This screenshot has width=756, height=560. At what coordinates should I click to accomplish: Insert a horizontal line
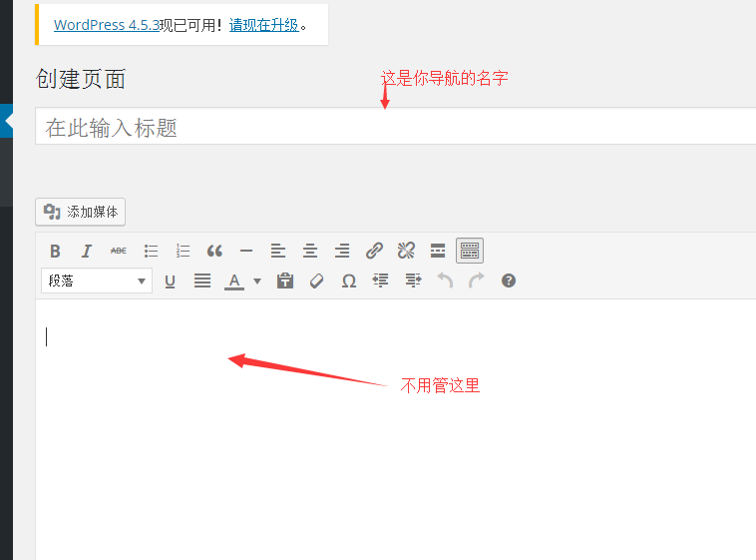[246, 251]
